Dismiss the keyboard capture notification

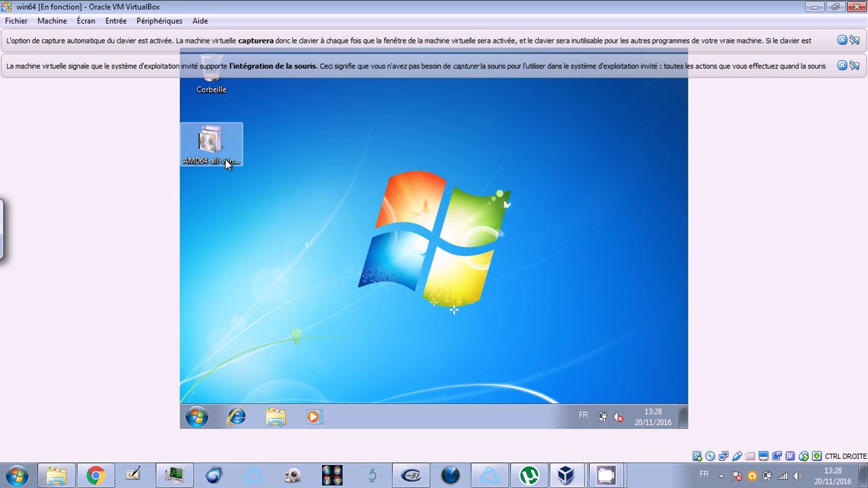click(842, 40)
